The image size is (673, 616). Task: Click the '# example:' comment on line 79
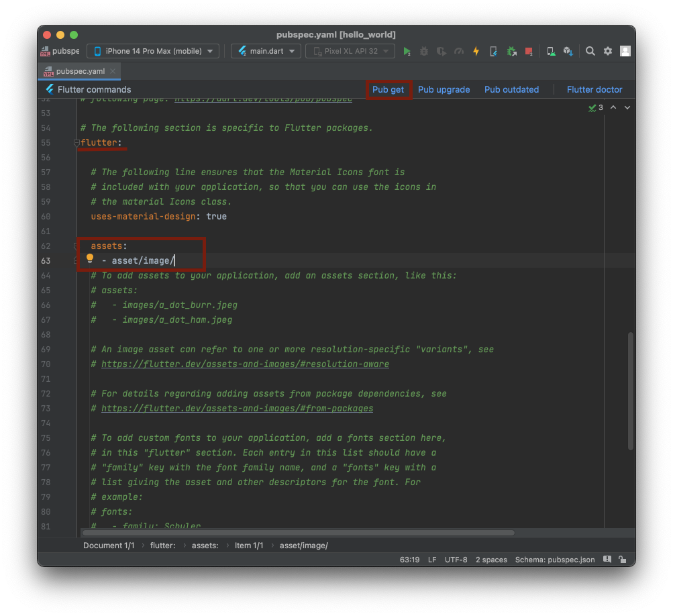[117, 497]
